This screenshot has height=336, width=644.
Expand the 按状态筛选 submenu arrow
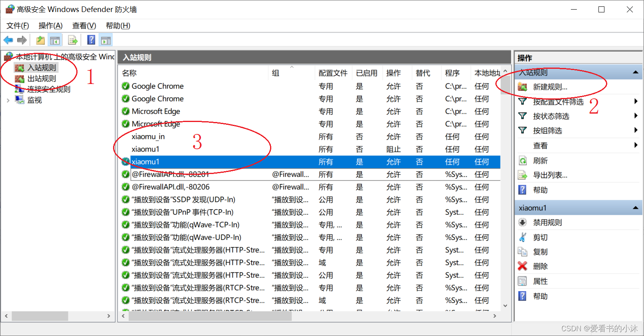[636, 116]
